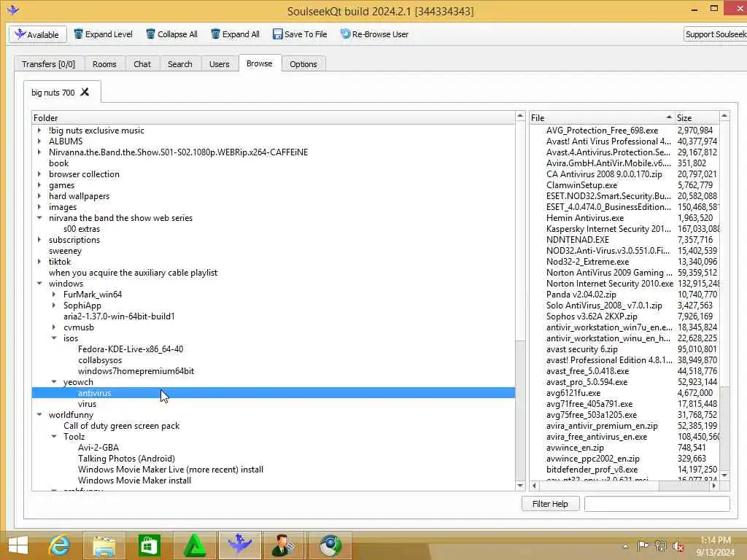Click the SoulseekQt title bar bird icon
The image size is (747, 560).
[13, 9]
